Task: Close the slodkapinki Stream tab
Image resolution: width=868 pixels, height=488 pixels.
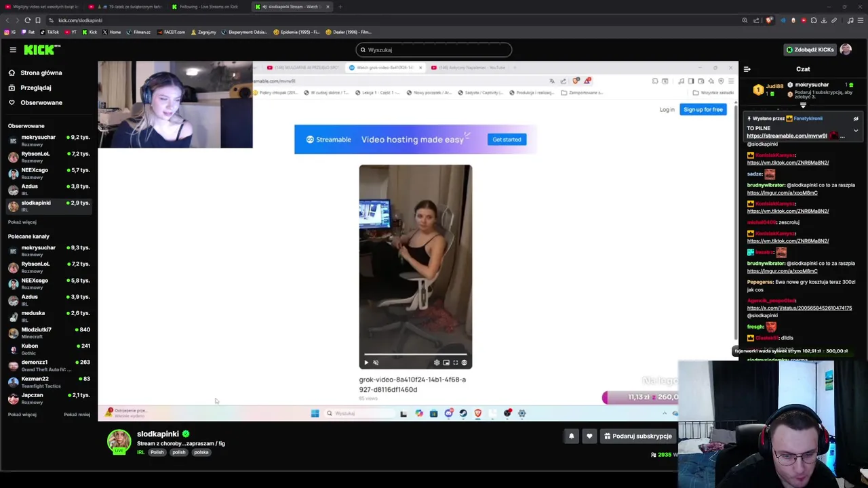Action: click(x=328, y=7)
